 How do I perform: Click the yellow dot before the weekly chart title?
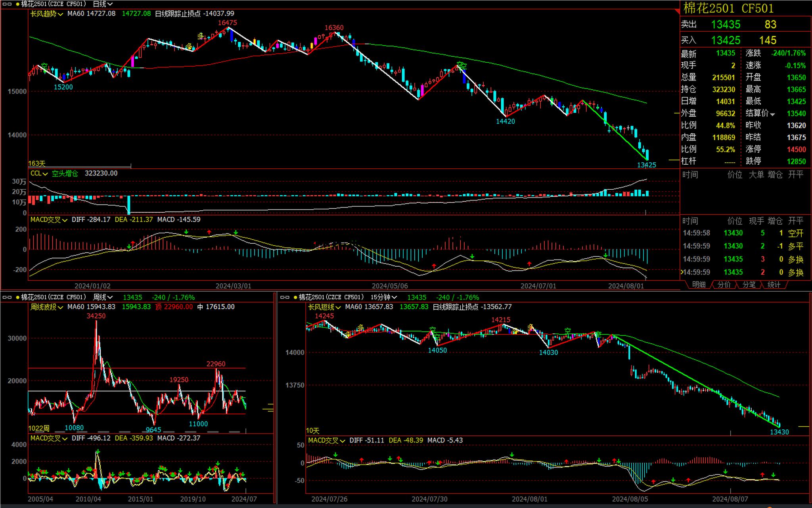click(17, 297)
